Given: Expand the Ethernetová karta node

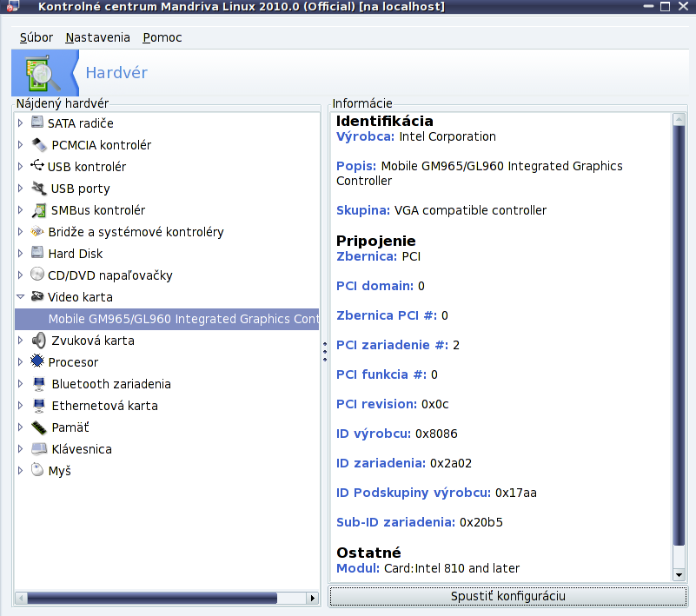Looking at the screenshot, I should click(x=20, y=406).
